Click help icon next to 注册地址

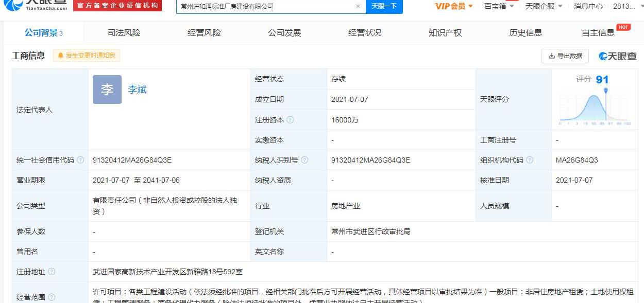click(x=52, y=272)
